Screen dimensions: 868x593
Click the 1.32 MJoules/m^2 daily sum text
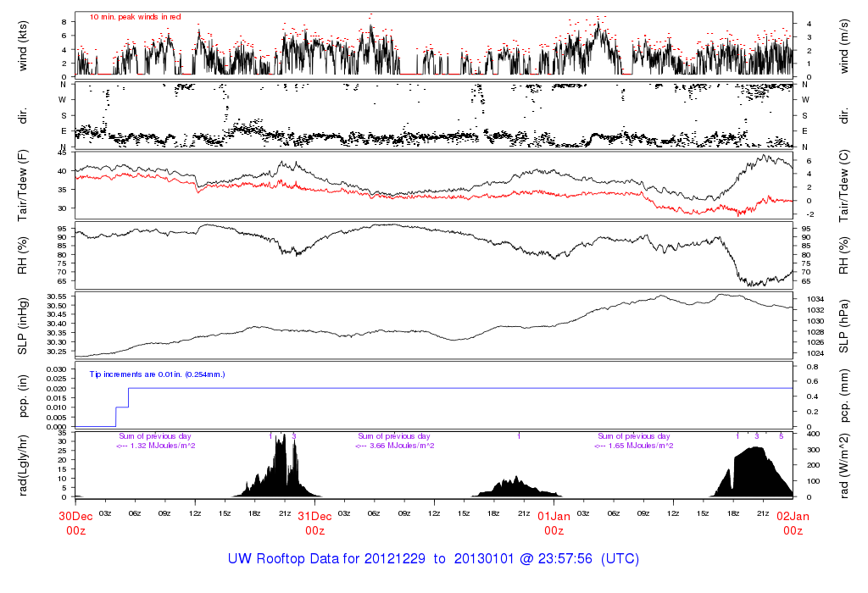[x=156, y=445]
